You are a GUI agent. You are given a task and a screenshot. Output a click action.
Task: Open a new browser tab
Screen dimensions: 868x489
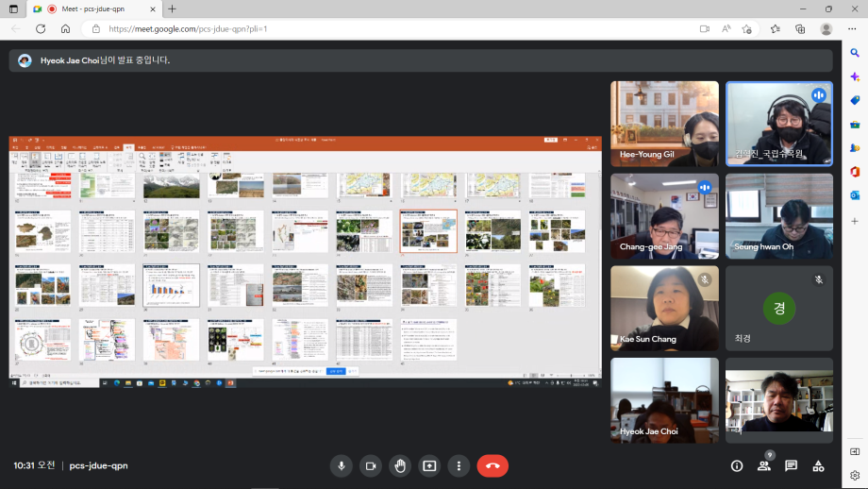point(172,8)
